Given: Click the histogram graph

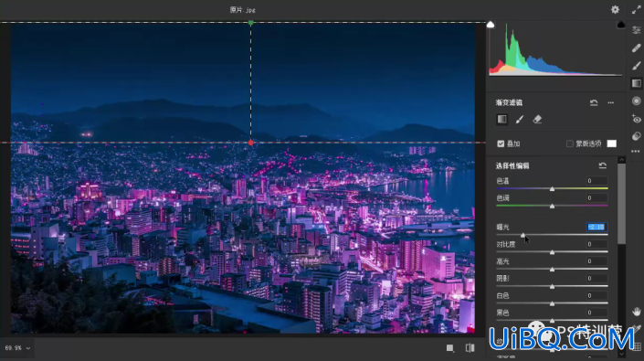Looking at the screenshot, I should click(555, 48).
